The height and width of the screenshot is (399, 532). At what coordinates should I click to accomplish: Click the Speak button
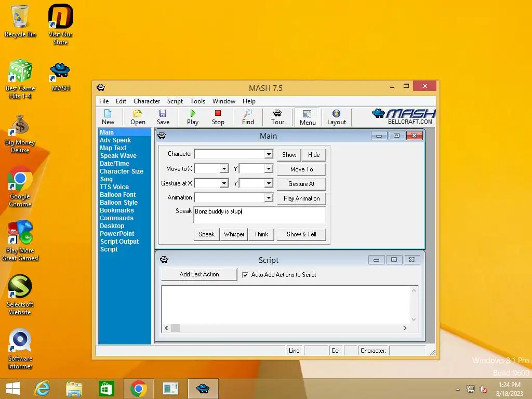206,234
